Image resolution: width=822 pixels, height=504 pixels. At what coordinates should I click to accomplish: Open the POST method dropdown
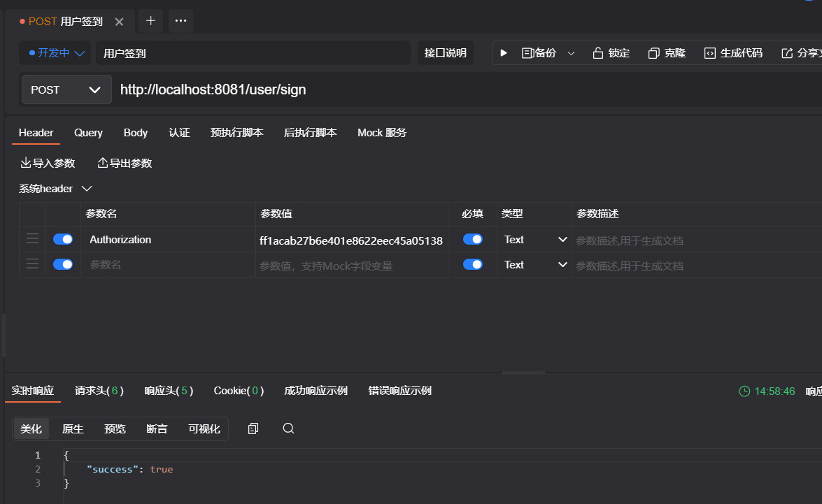click(x=66, y=89)
